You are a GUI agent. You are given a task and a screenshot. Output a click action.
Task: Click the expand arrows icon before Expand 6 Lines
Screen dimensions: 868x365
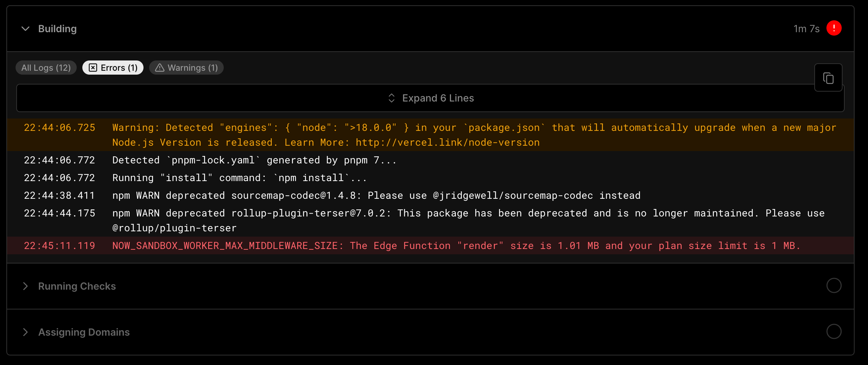pyautogui.click(x=392, y=98)
